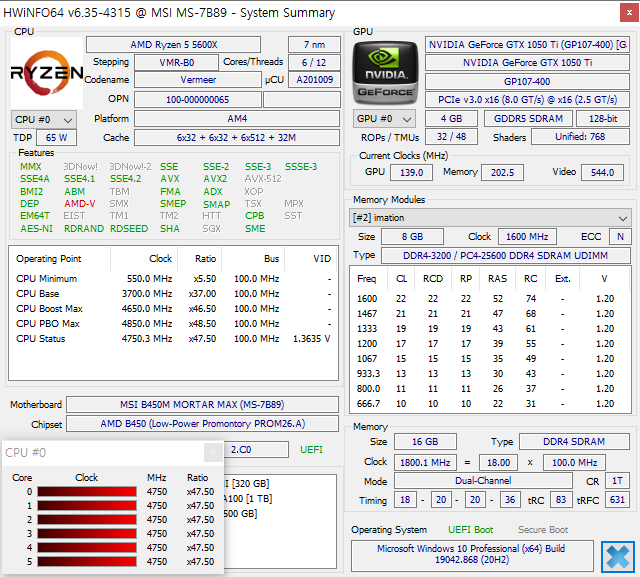The height and width of the screenshot is (577, 640).
Task: Click the PCIe v3.0 x16 link field
Action: 527,100
